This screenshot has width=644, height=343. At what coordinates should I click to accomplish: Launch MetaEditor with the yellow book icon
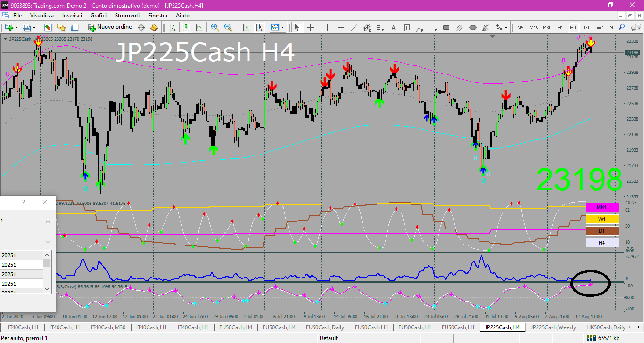154,27
